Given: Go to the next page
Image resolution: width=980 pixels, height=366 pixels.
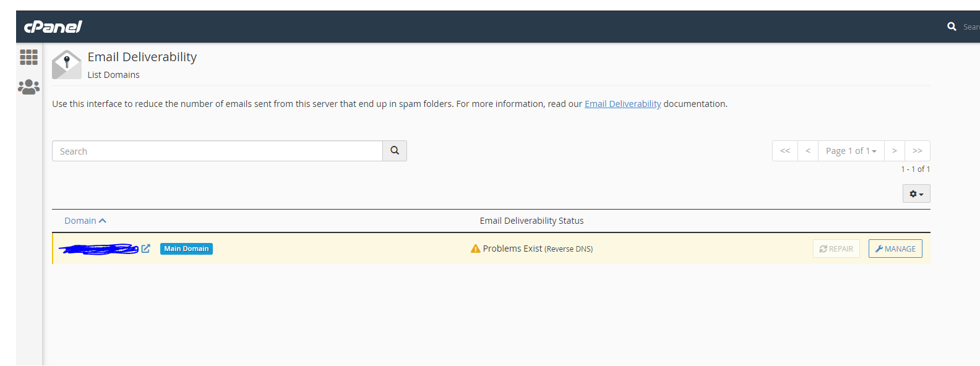Looking at the screenshot, I should coord(895,151).
